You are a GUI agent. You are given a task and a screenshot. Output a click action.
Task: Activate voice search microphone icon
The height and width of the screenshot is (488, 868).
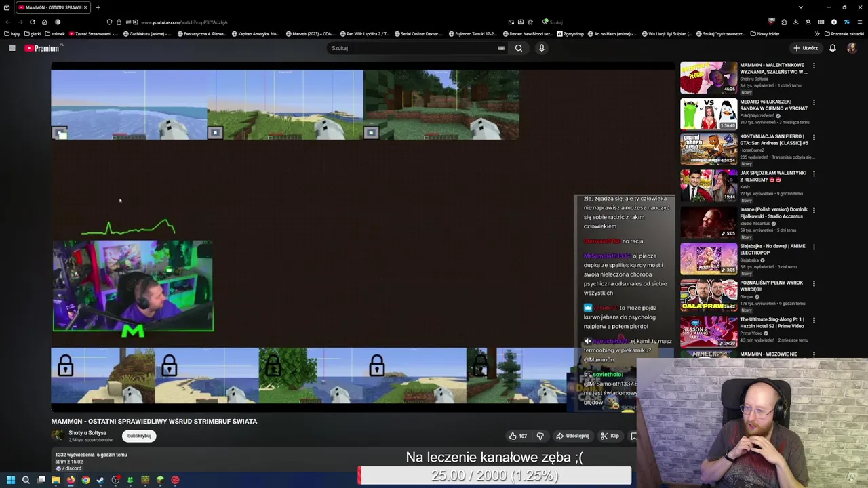coord(541,48)
